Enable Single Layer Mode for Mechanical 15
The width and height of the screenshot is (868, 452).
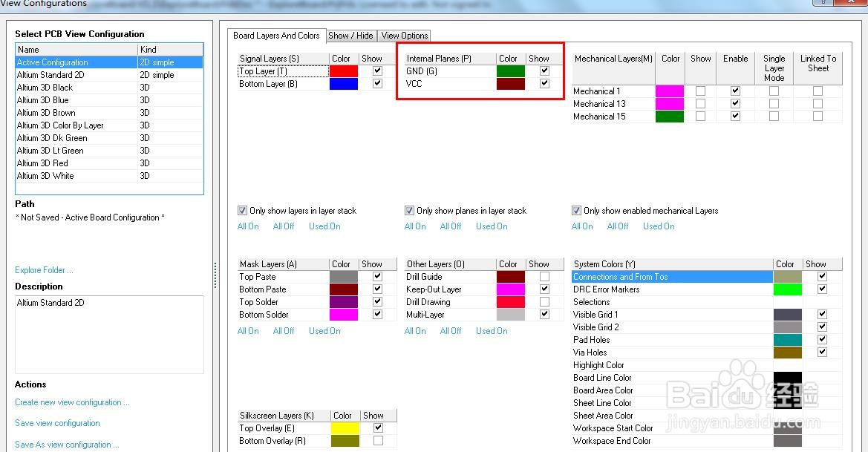coord(774,117)
